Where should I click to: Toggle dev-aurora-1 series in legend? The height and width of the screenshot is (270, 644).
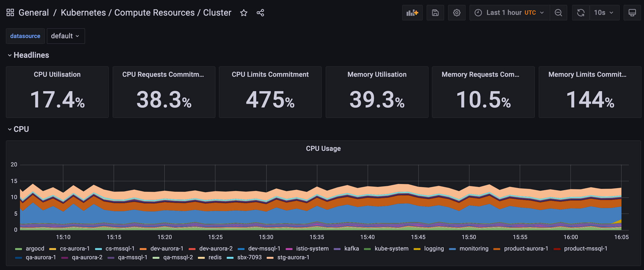click(x=167, y=249)
